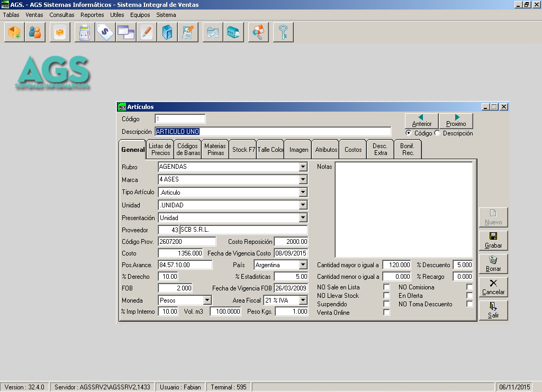Enable the Venta Online checkbox
The height and width of the screenshot is (392, 542).
pyautogui.click(x=386, y=312)
